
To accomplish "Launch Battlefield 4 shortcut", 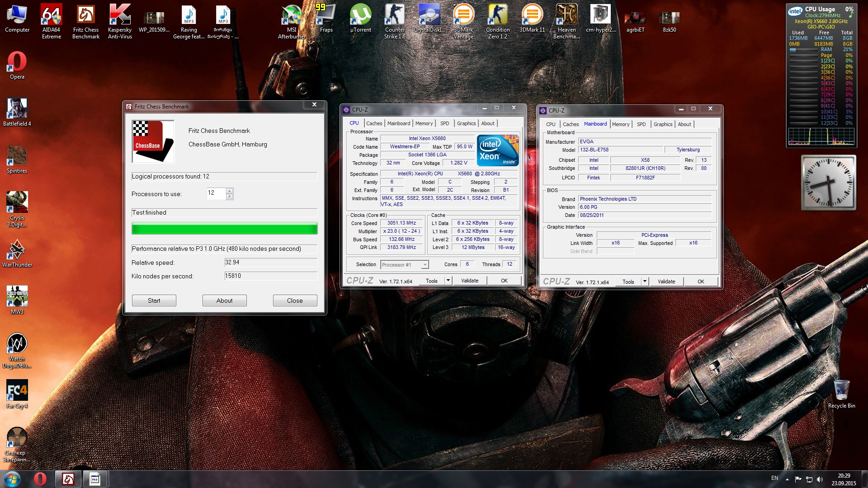I will 17,113.
